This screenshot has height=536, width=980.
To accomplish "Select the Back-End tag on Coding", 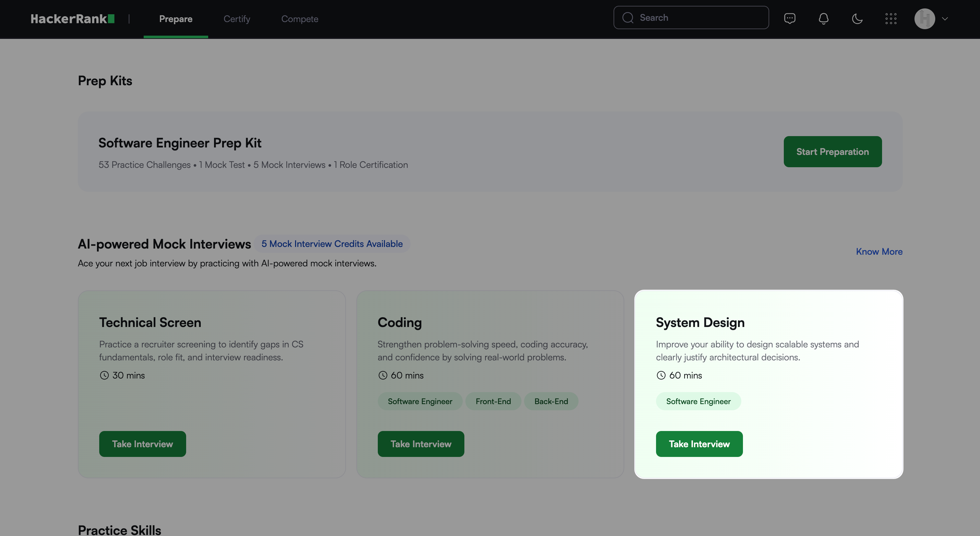I will [x=551, y=401].
